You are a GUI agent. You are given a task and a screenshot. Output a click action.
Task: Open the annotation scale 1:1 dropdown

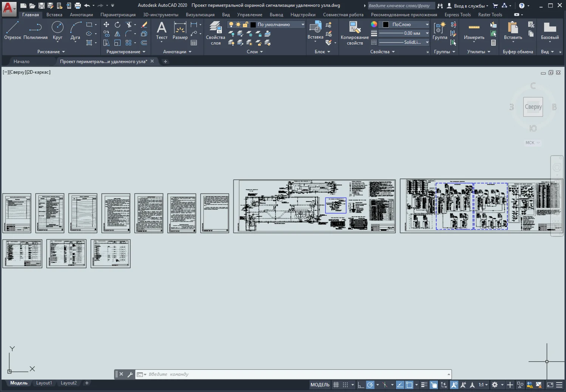[x=483, y=385]
